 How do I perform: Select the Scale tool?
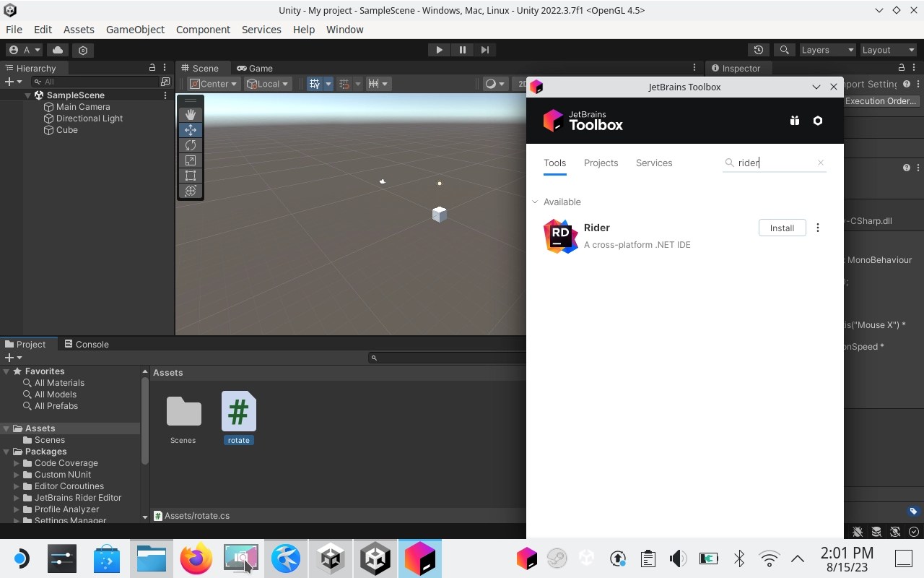click(190, 160)
